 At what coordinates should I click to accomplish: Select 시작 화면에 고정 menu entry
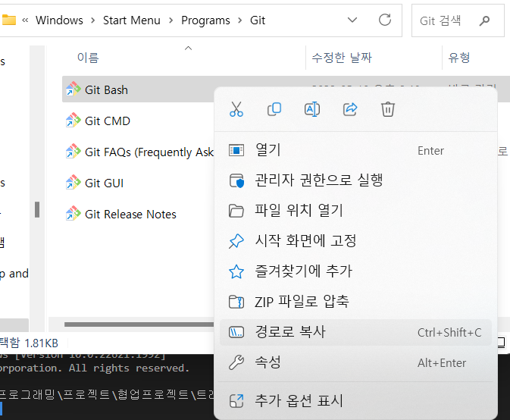coord(355,241)
